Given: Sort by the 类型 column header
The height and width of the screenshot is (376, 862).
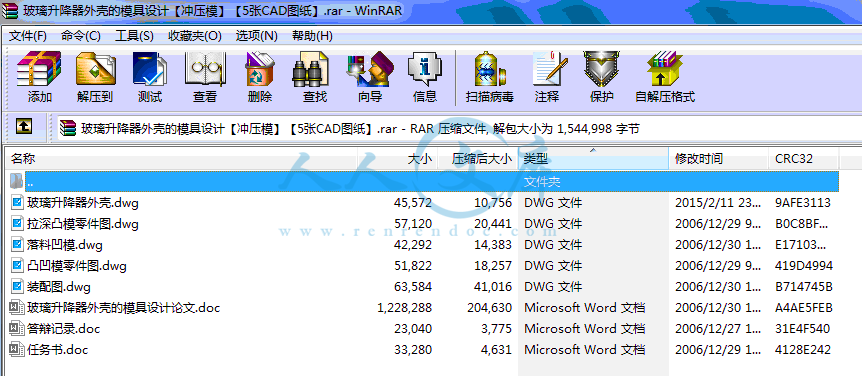Looking at the screenshot, I should [593, 159].
